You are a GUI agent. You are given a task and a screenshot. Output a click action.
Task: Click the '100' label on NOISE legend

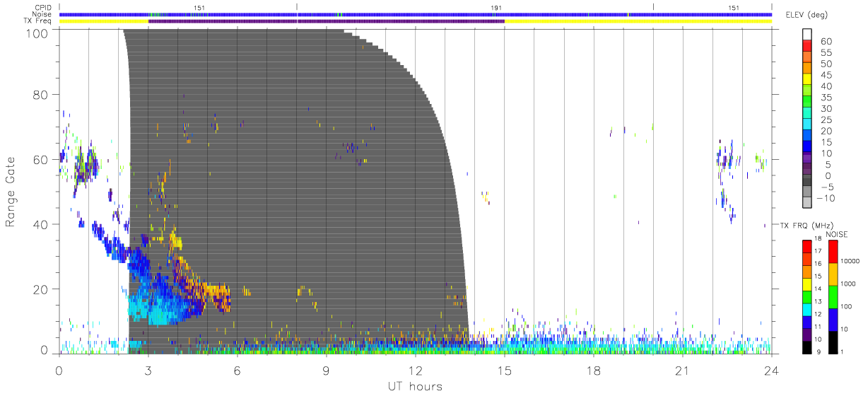pyautogui.click(x=848, y=306)
